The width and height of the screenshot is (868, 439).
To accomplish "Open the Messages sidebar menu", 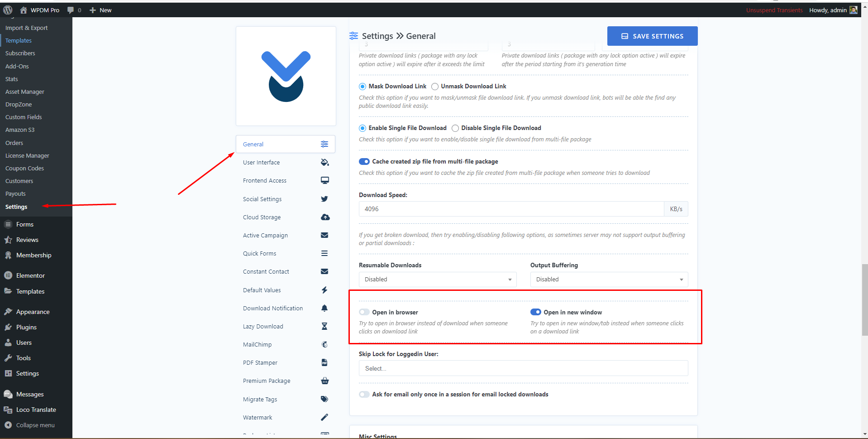I will pyautogui.click(x=30, y=394).
